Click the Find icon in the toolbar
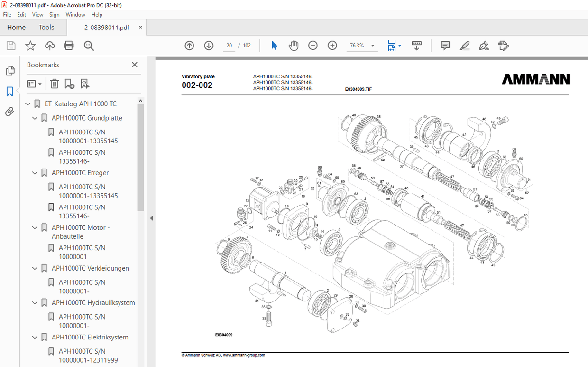This screenshot has width=588, height=367. pos(88,45)
